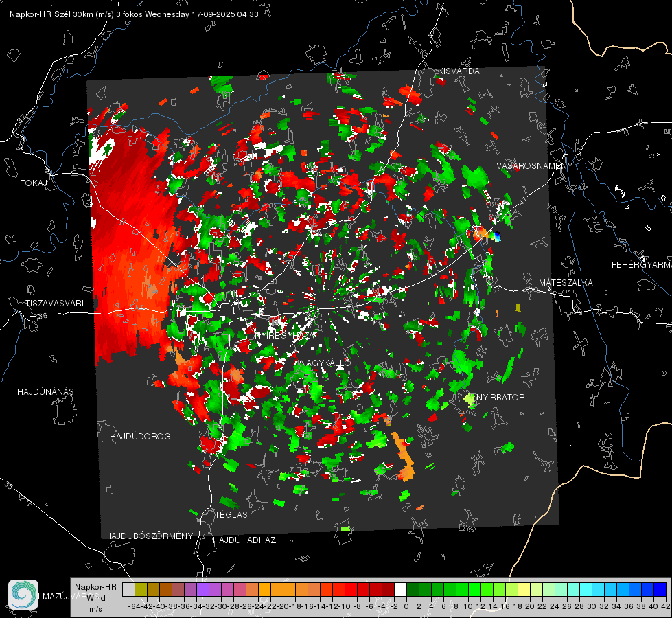The width and height of the screenshot is (672, 618).
Task: Select the cyan 30 m/s legend swatch
Action: tap(599, 589)
